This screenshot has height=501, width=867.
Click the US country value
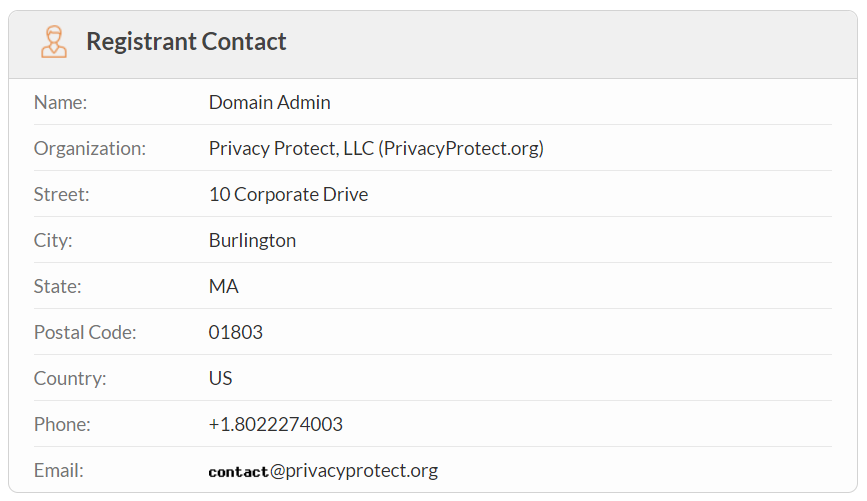(220, 379)
